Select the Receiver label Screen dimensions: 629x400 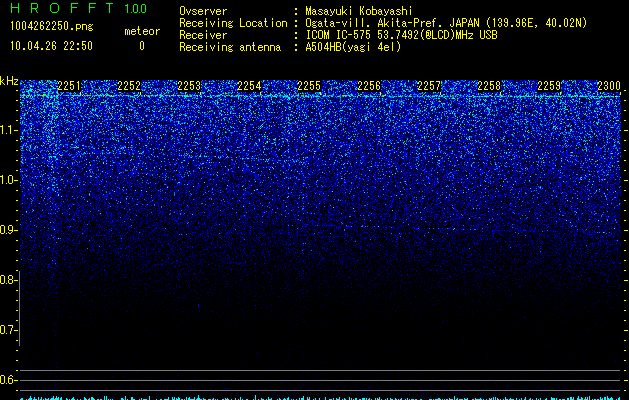[203, 35]
